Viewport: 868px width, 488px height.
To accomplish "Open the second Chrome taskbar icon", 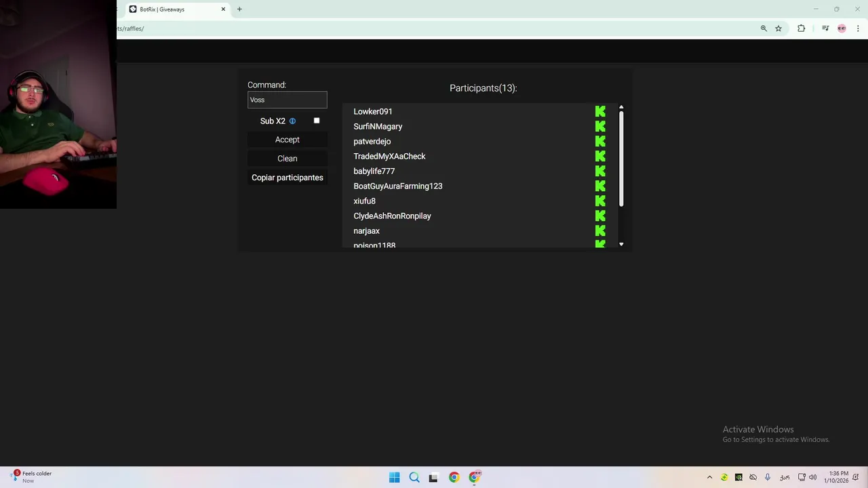I will tap(475, 477).
